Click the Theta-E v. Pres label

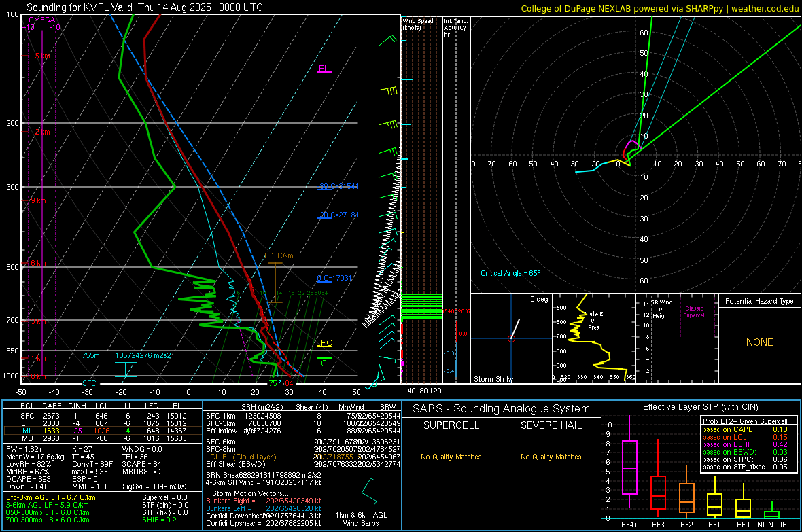coord(594,320)
